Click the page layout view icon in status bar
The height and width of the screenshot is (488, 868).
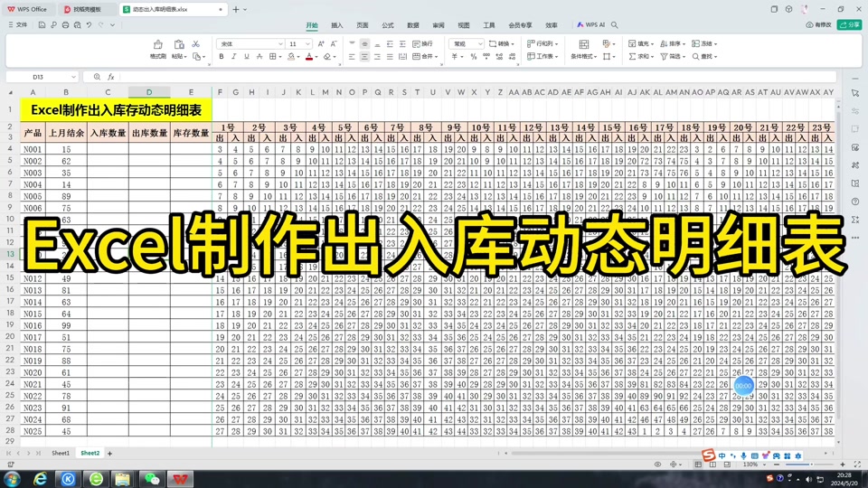[712, 465]
